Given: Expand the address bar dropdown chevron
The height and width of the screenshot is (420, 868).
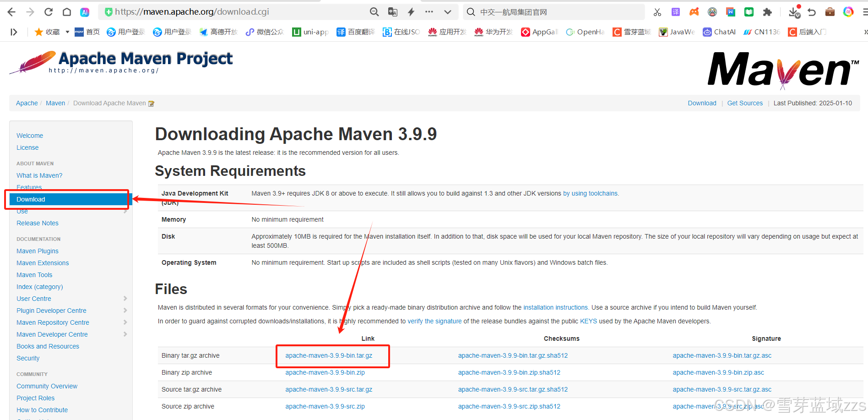Looking at the screenshot, I should coord(448,12).
